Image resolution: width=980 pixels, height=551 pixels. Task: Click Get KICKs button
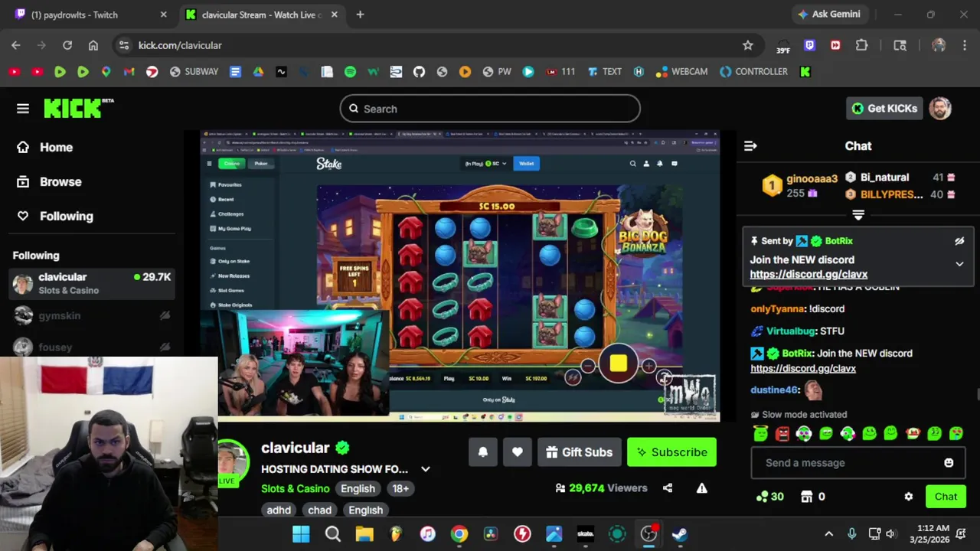tap(884, 109)
